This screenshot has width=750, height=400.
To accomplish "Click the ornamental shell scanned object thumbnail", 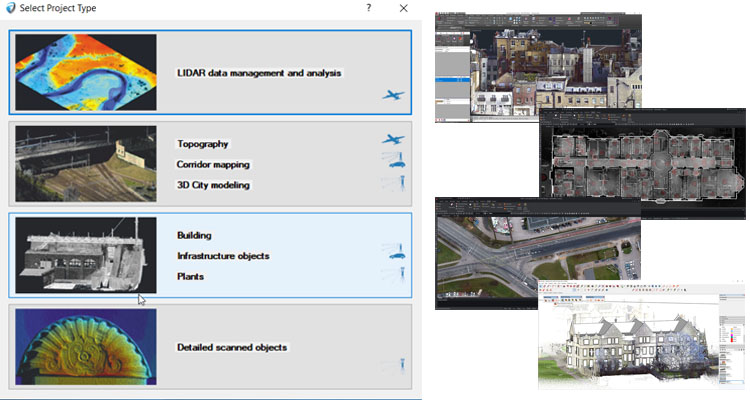I will (x=86, y=346).
